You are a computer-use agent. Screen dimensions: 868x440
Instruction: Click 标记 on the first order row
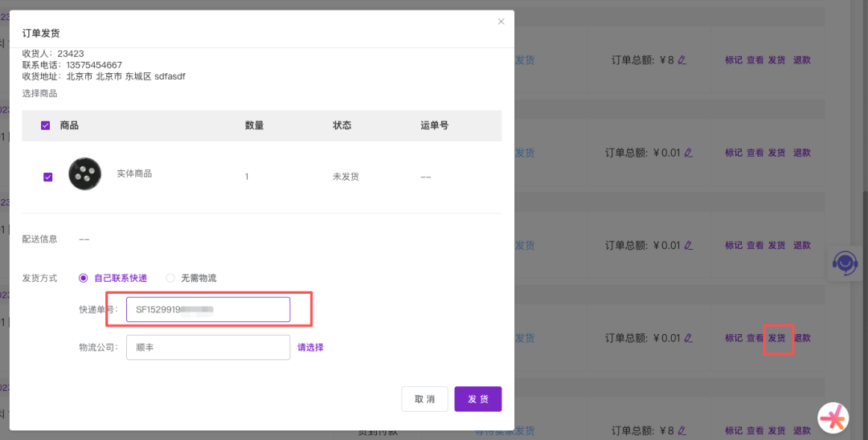[734, 59]
